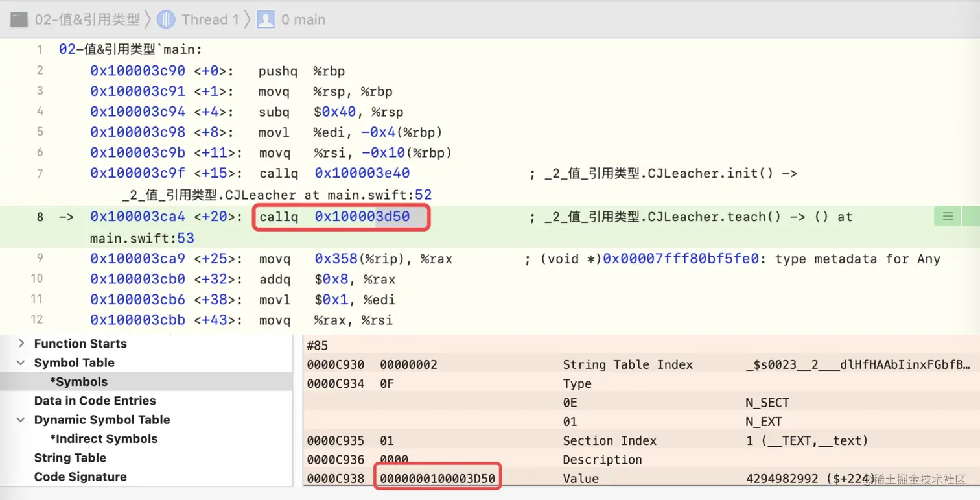Select the 4294982992 ($+224) value cell
The width and height of the screenshot is (980, 500).
(810, 479)
